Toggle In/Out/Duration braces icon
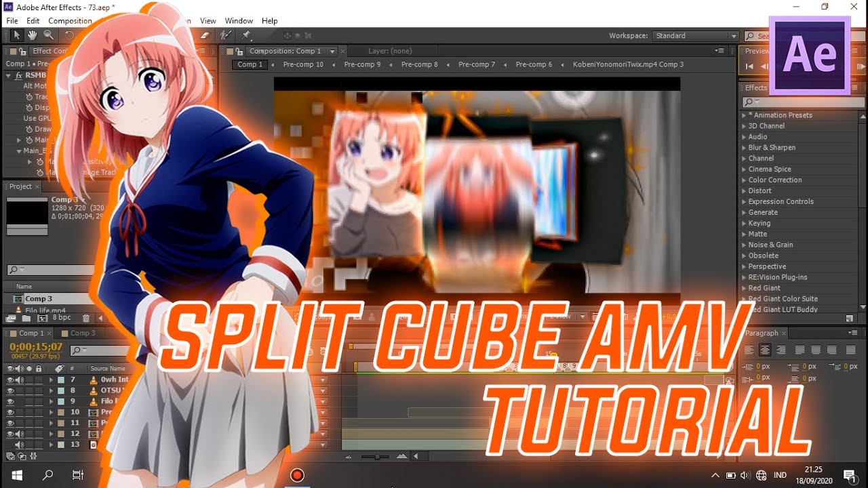Viewport: 868px width, 488px height. pyautogui.click(x=33, y=456)
